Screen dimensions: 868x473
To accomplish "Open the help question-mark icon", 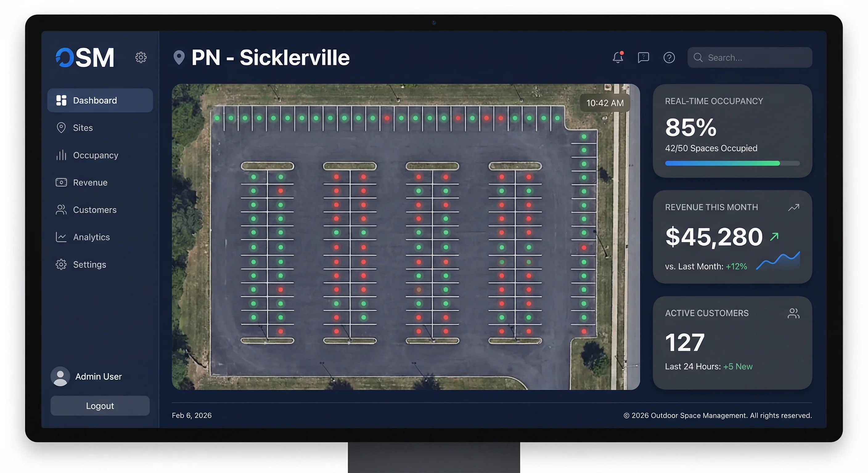I will (x=669, y=58).
